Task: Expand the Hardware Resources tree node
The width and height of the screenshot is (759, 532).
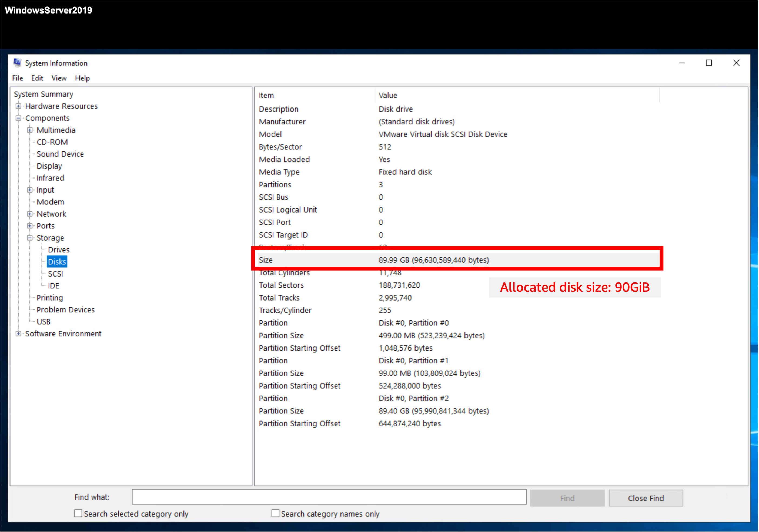Action: tap(19, 106)
